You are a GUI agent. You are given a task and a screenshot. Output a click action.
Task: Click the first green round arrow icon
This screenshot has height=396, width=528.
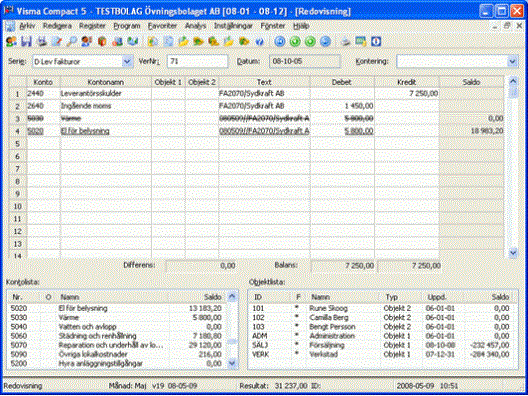(x=295, y=41)
